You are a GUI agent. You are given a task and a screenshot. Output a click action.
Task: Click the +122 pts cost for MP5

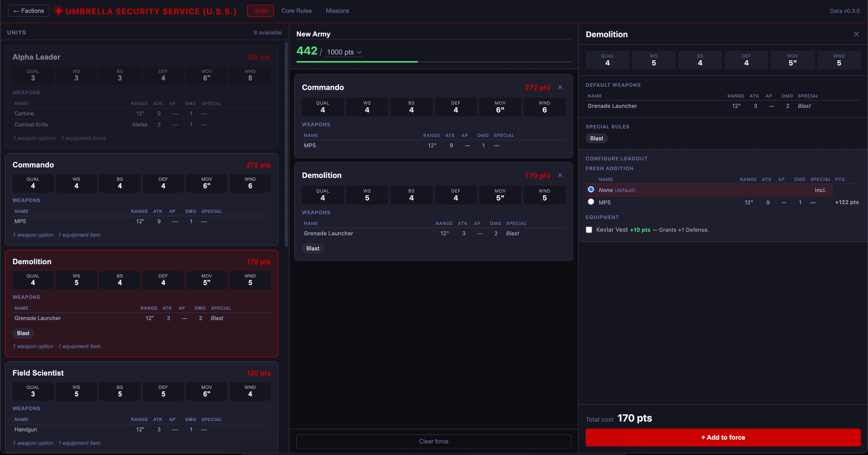coord(847,202)
